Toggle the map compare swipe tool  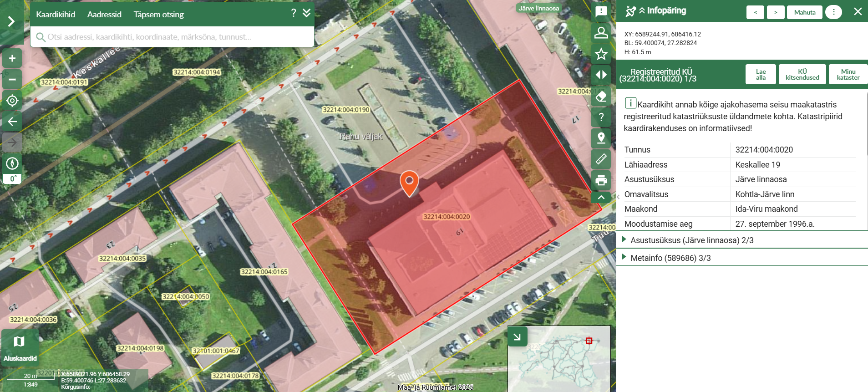pyautogui.click(x=601, y=75)
